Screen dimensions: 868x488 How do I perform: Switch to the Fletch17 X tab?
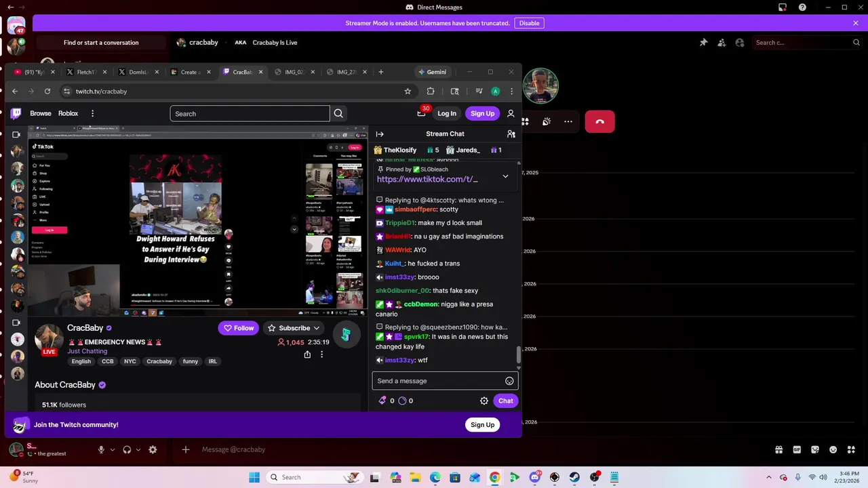pyautogui.click(x=86, y=72)
